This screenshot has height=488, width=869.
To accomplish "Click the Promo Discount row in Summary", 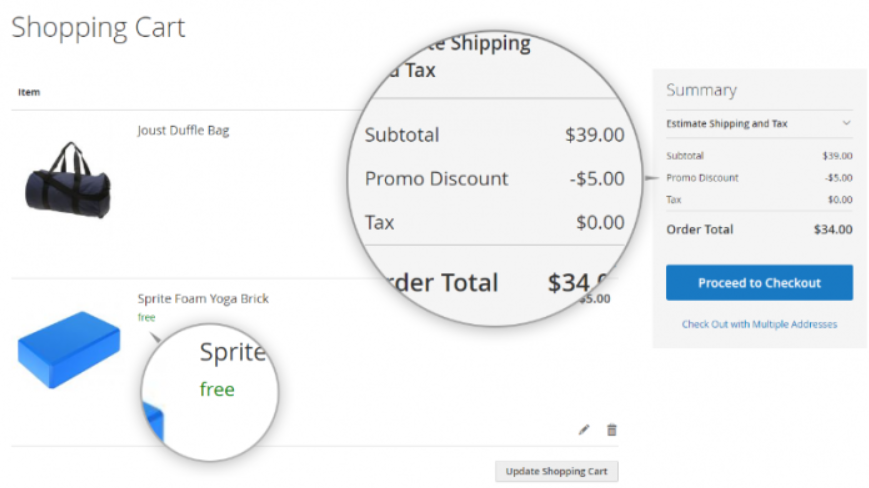I will pyautogui.click(x=759, y=178).
